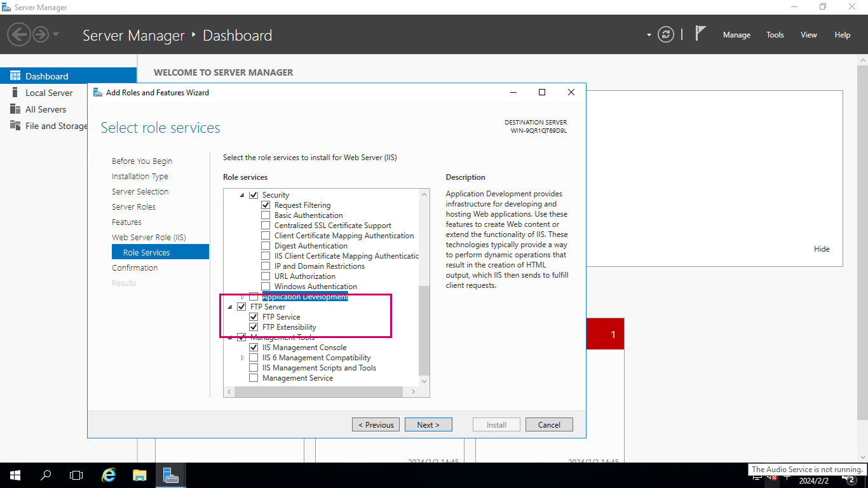Open the Help menu
868x488 pixels.
point(843,35)
